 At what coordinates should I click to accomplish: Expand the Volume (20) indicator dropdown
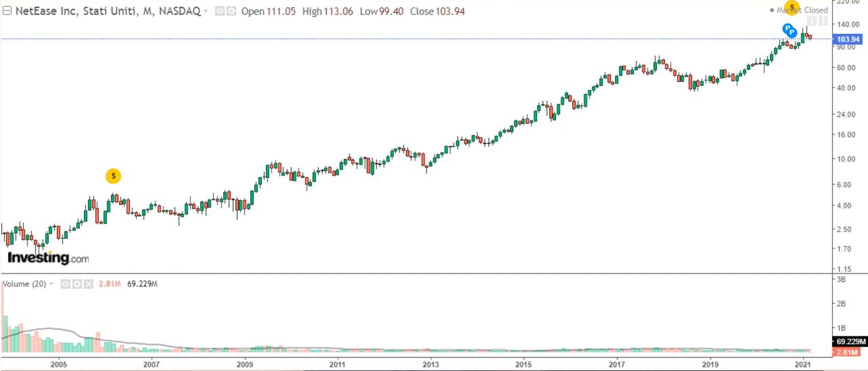pos(51,284)
